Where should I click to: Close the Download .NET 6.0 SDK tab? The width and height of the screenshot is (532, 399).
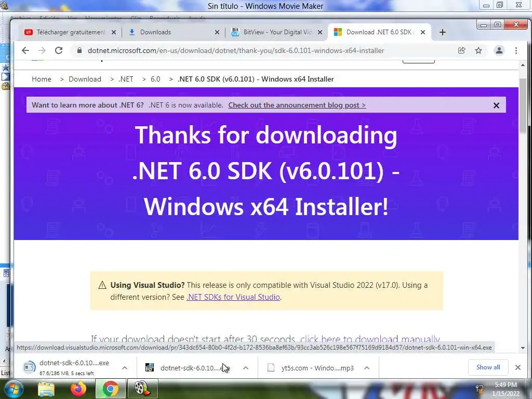click(423, 32)
